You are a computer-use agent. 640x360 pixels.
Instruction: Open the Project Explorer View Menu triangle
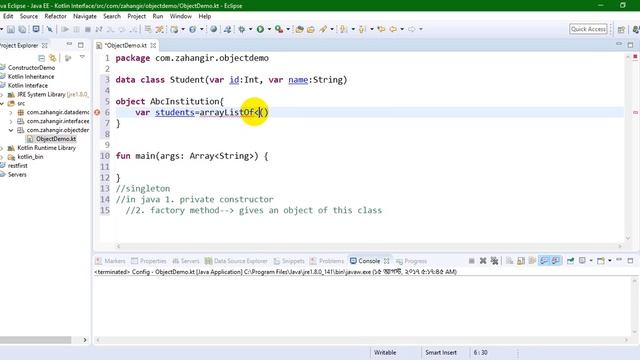click(82, 58)
